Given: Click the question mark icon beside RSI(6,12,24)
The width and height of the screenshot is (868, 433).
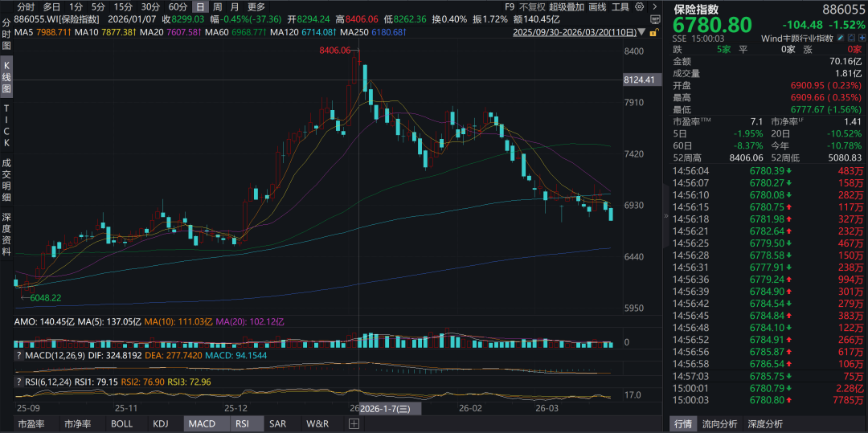Looking at the screenshot, I should 18,382.
